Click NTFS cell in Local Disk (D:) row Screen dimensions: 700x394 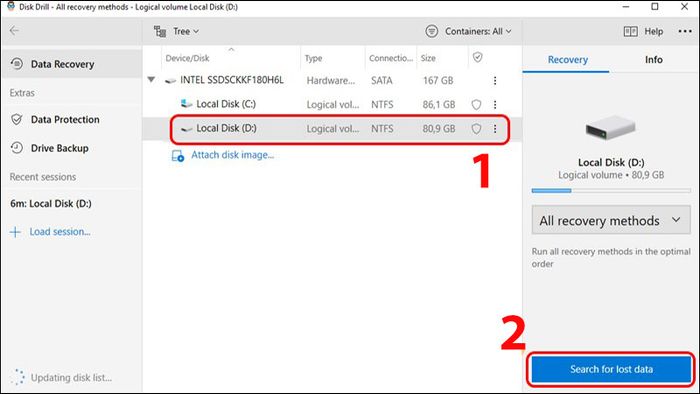point(382,129)
